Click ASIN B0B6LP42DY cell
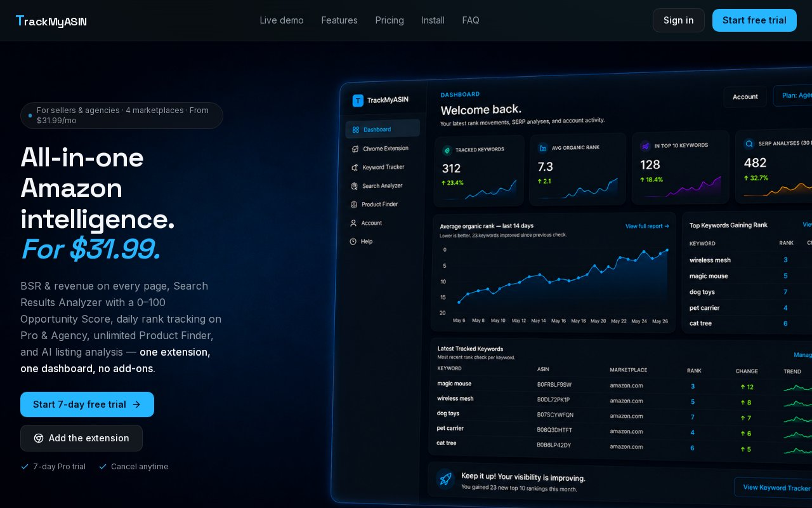The height and width of the screenshot is (508, 812). point(554,446)
